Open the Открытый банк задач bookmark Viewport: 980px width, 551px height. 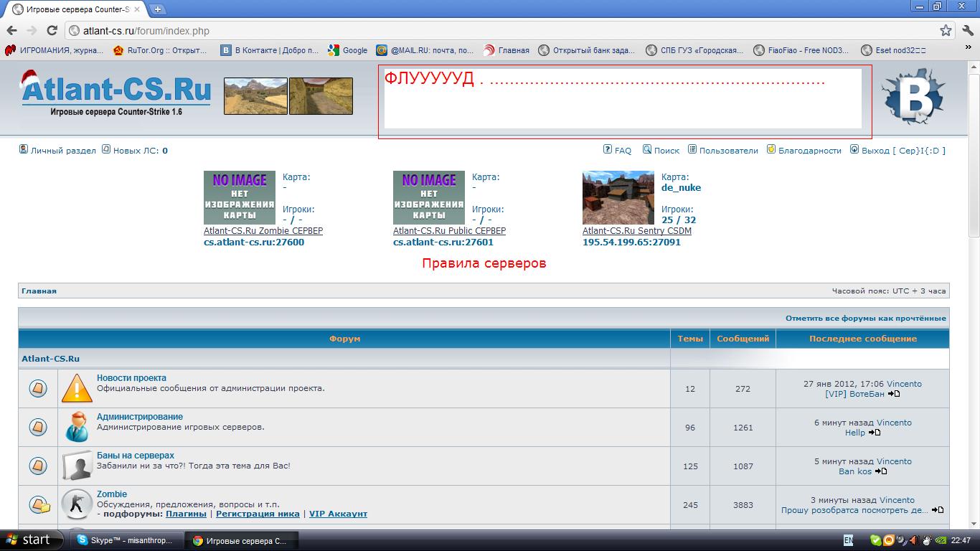point(586,50)
